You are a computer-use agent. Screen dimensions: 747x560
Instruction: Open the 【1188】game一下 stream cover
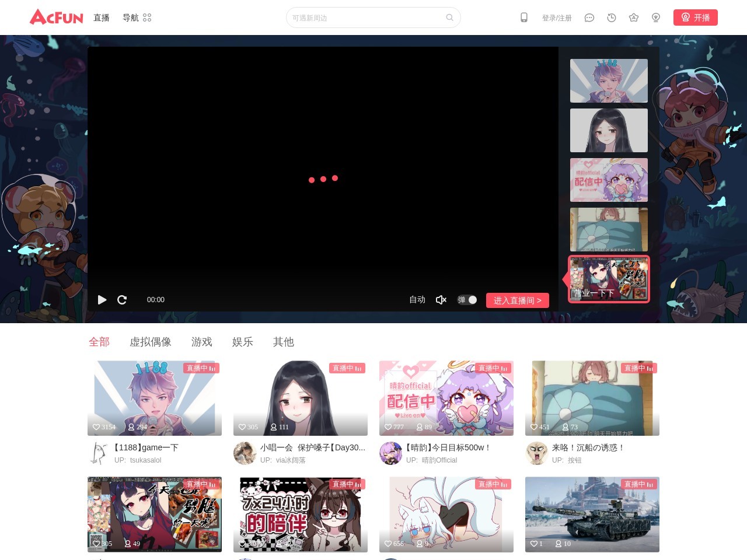click(x=155, y=398)
